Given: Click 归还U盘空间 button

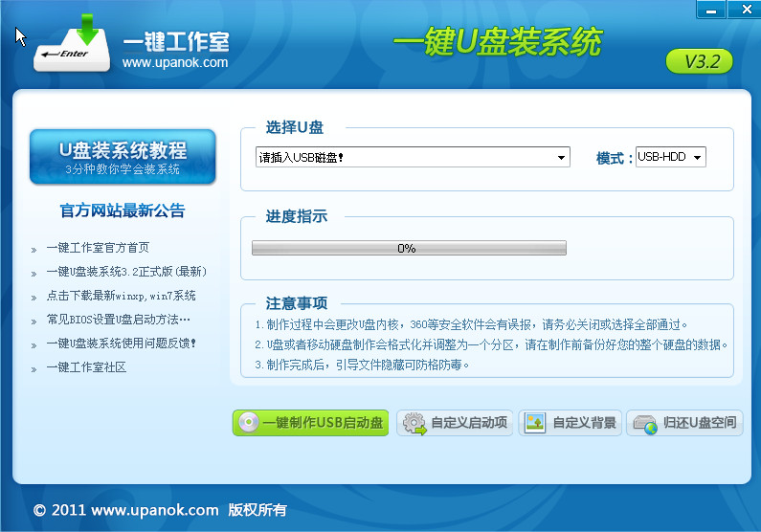Looking at the screenshot, I should point(684,423).
